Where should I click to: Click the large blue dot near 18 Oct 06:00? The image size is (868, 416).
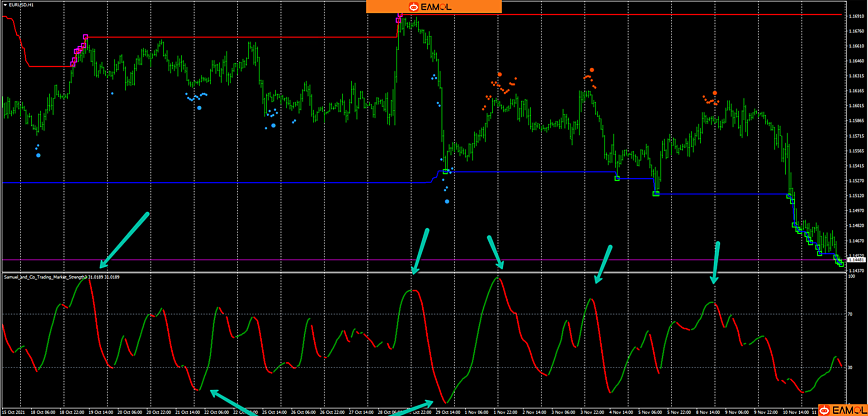tap(38, 156)
